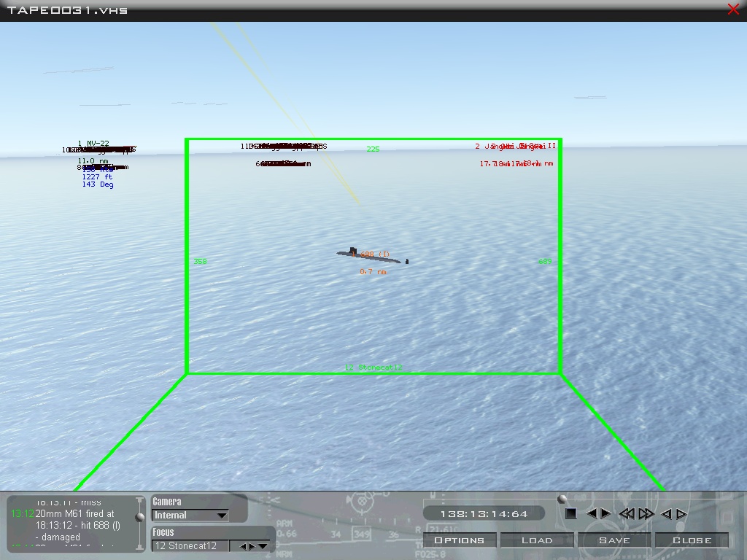Click the green 689 marker on the frame

545,262
